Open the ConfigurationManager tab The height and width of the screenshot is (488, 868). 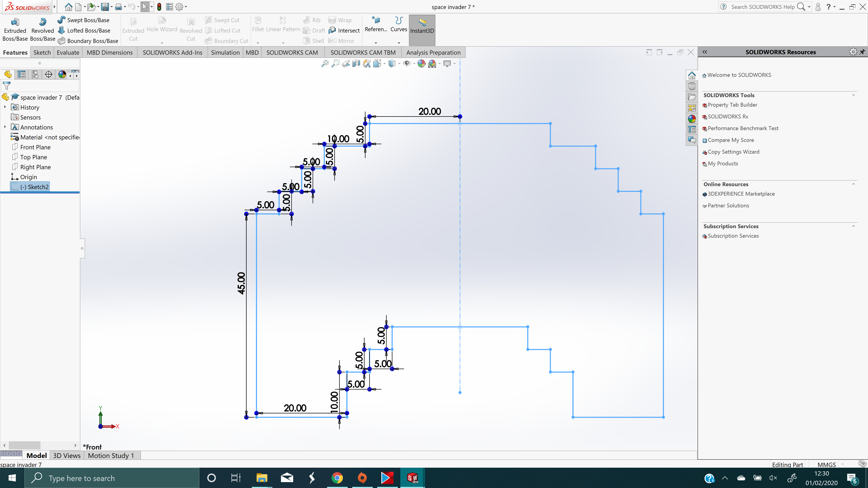(x=35, y=74)
